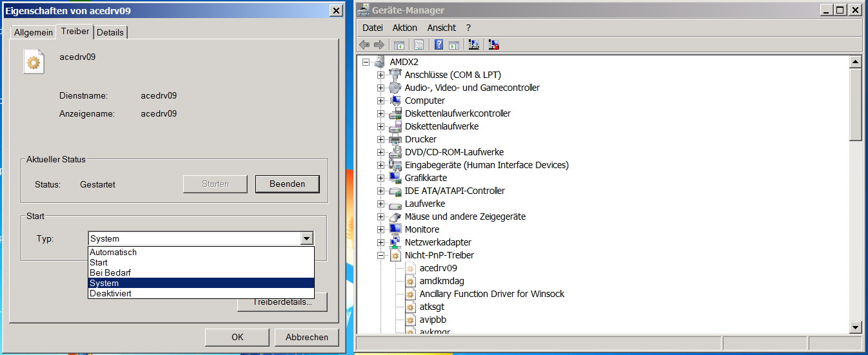The image size is (868, 355).
Task: Choose Automatisch from the start type list
Action: 113,253
